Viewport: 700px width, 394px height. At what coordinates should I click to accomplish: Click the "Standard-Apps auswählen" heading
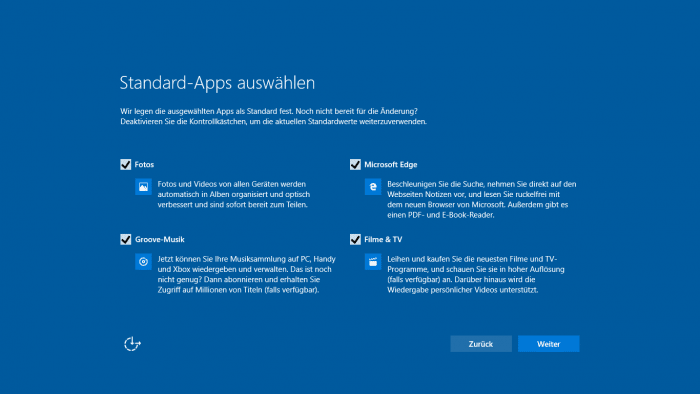click(217, 83)
